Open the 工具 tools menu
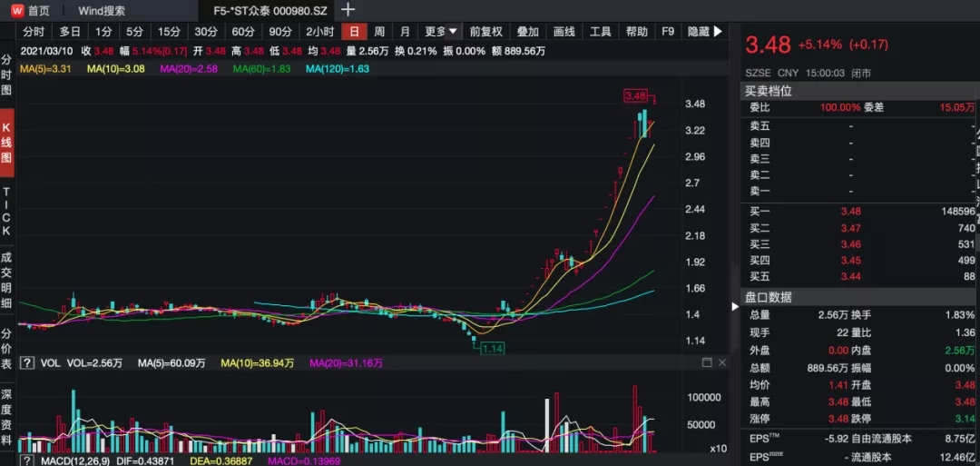980x466 pixels. [x=601, y=31]
